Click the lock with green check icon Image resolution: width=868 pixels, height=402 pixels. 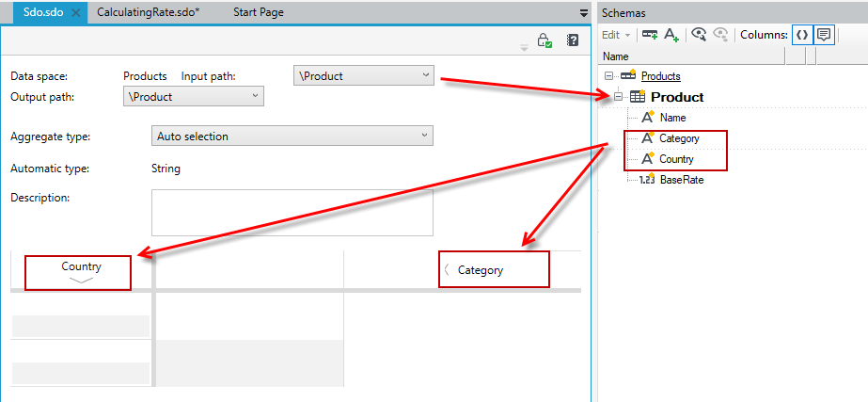pos(544,40)
